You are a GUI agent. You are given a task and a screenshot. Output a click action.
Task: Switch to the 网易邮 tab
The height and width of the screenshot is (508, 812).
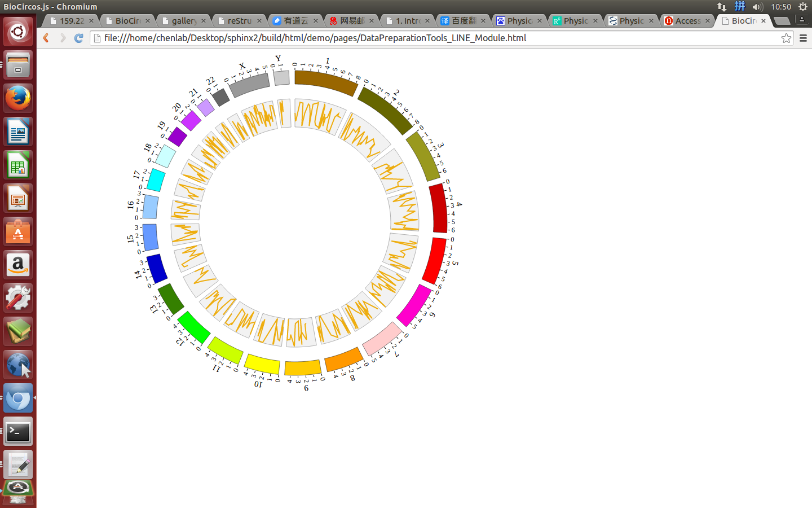point(352,21)
